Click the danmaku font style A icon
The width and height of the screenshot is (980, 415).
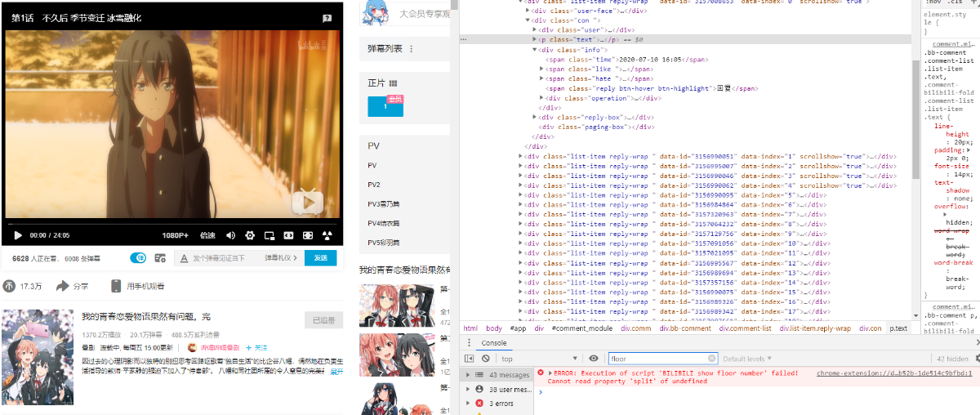pos(185,258)
